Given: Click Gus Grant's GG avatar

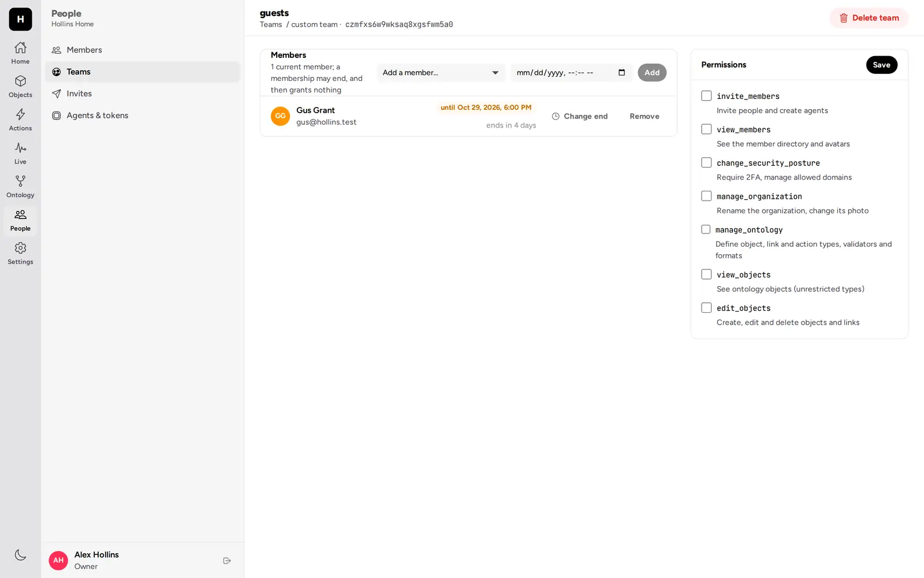Looking at the screenshot, I should [x=280, y=116].
